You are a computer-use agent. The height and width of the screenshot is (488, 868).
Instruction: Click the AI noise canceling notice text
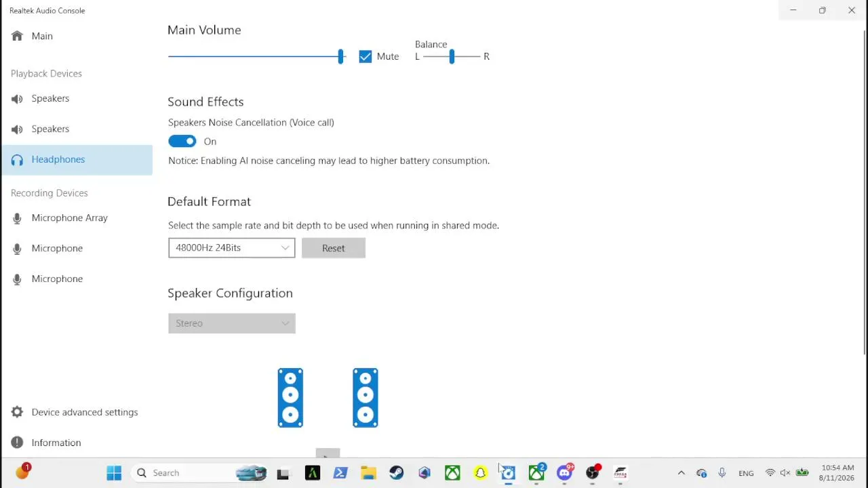pos(329,161)
